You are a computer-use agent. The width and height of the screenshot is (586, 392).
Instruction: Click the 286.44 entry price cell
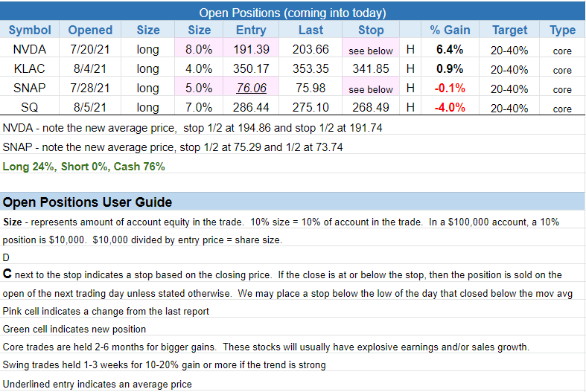pos(251,108)
